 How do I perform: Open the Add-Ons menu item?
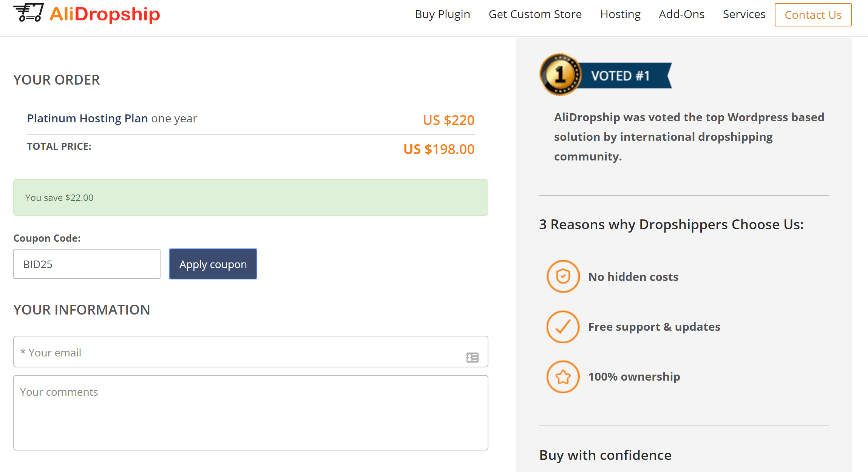(681, 14)
